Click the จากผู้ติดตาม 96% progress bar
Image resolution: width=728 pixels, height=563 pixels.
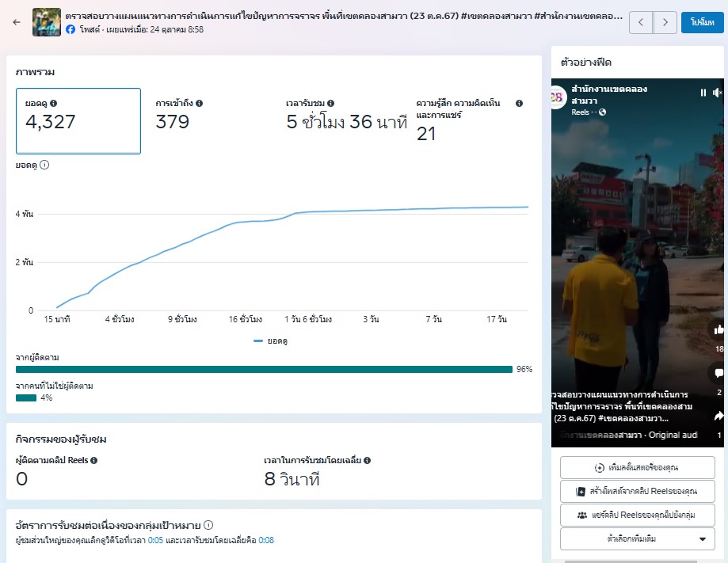[x=264, y=369]
